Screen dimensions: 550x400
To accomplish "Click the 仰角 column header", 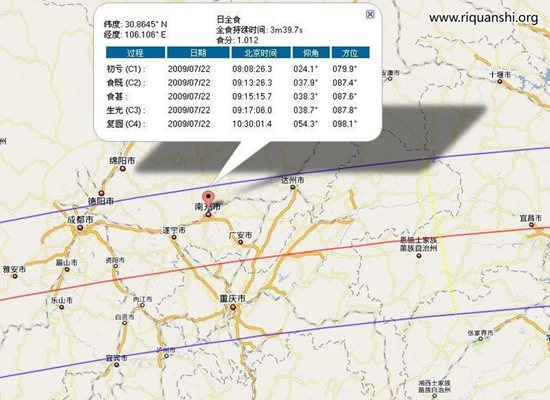I will pos(311,53).
